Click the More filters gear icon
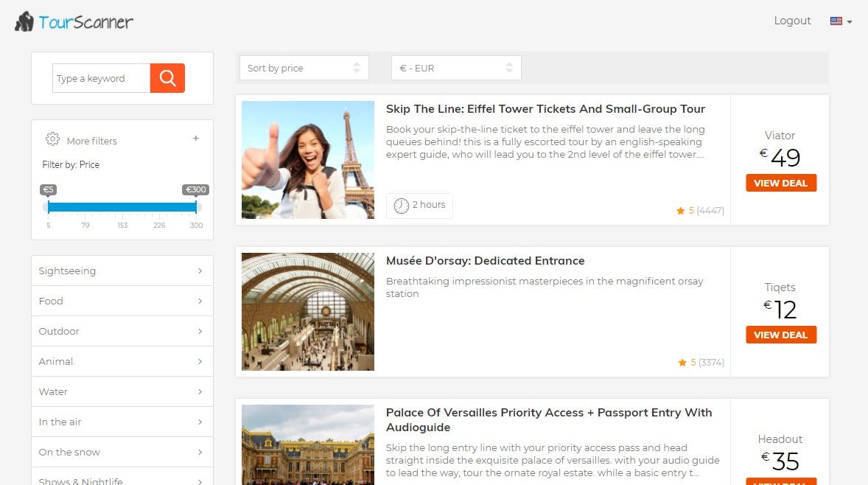Image resolution: width=868 pixels, height=485 pixels. pos(52,139)
